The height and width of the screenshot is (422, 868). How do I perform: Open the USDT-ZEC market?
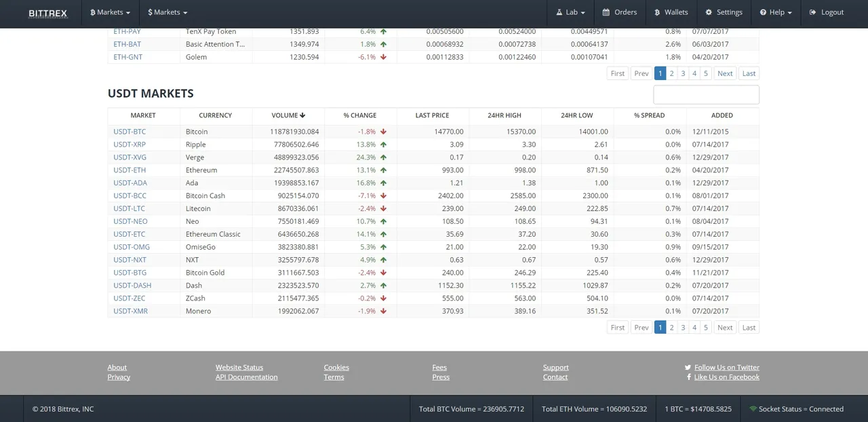pos(129,299)
